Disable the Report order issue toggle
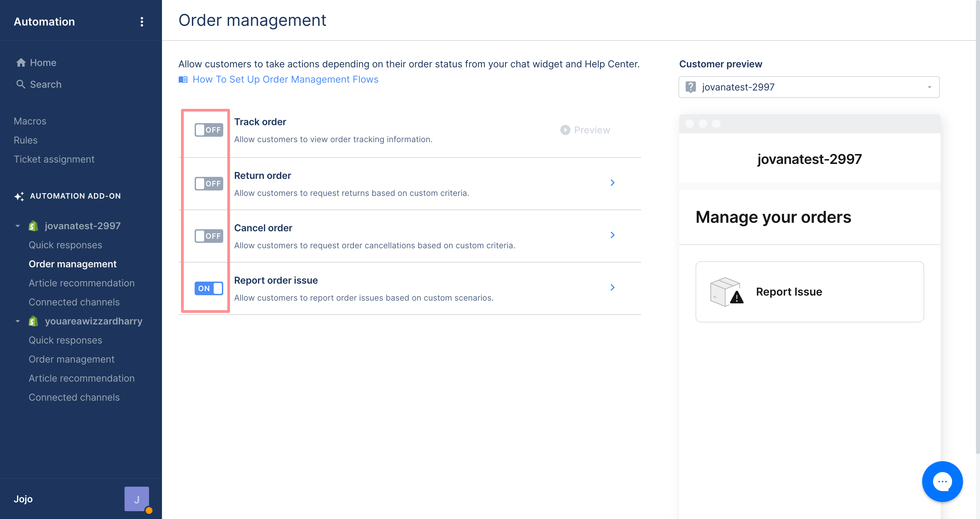 pos(209,288)
